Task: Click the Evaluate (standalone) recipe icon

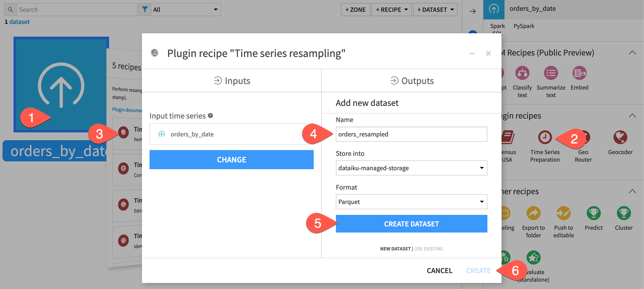Action: tap(533, 257)
